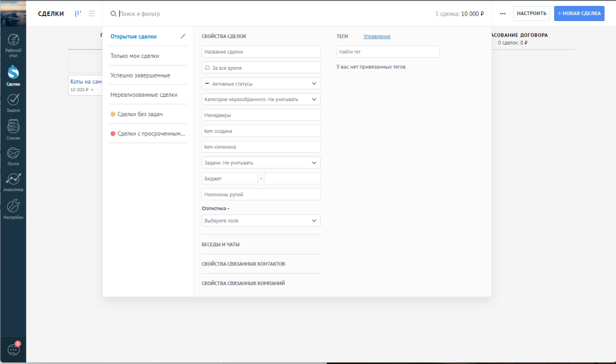This screenshot has height=364, width=616.
Task: Click the Название сделки input field
Action: (260, 52)
